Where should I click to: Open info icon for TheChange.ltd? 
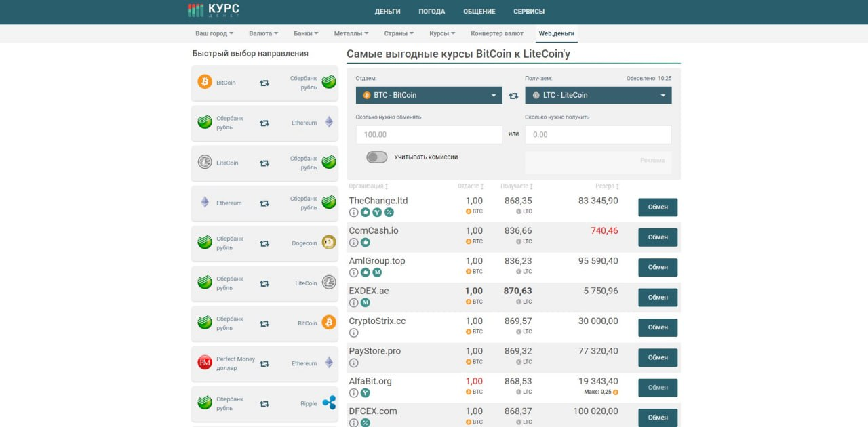[x=353, y=212]
